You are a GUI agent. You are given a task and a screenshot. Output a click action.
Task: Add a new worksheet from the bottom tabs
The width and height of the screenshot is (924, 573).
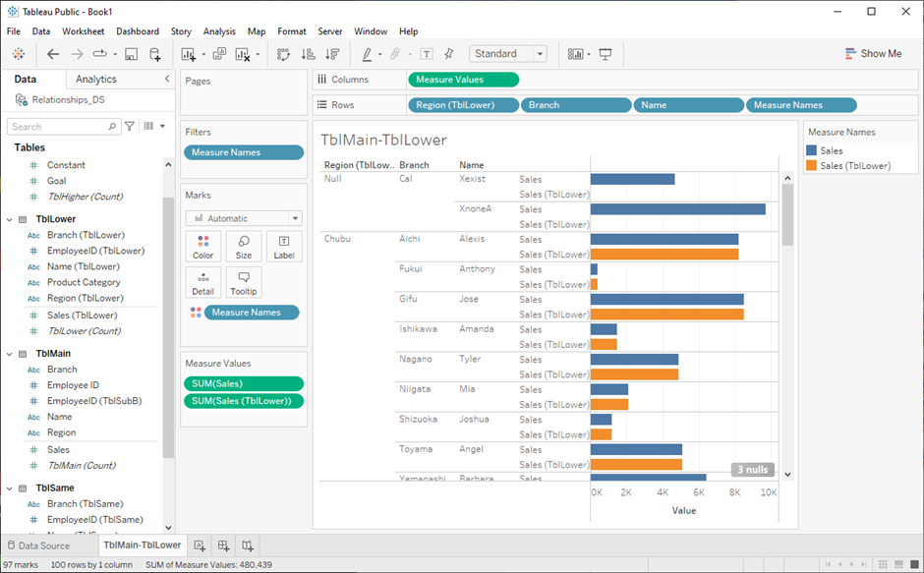(200, 545)
